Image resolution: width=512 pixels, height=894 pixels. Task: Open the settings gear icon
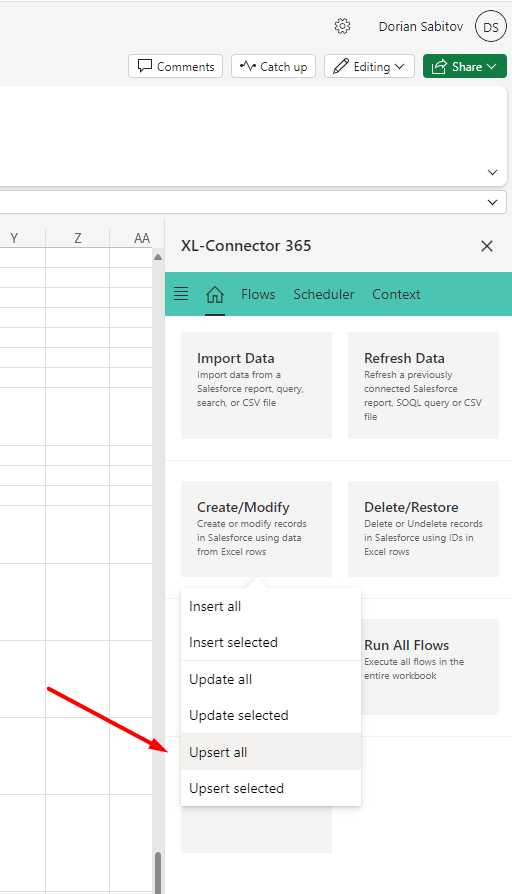pos(342,26)
